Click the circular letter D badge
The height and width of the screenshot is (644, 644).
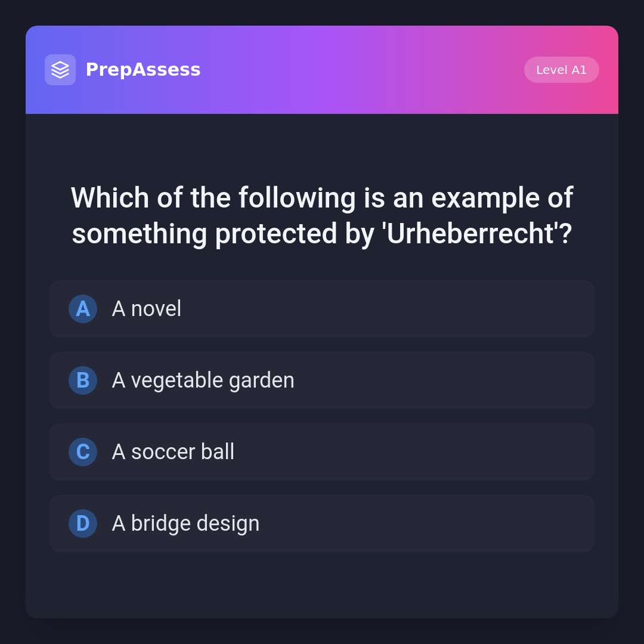83,524
